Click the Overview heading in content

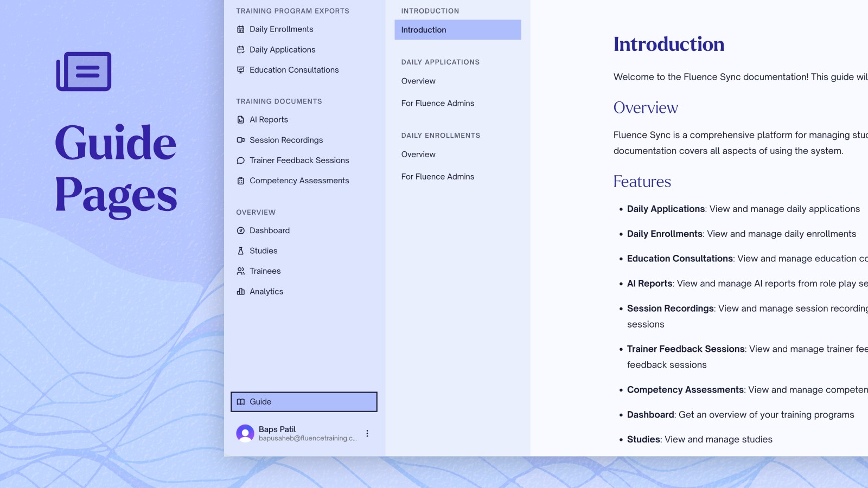pyautogui.click(x=646, y=107)
